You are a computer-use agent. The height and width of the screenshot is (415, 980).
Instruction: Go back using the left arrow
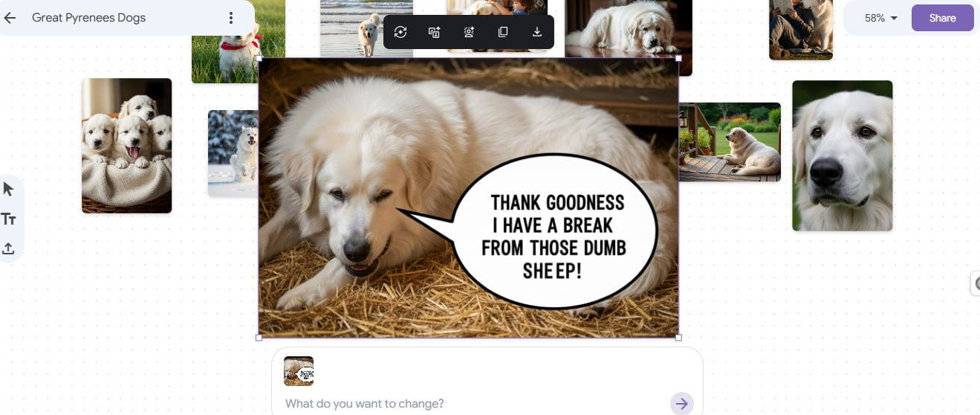(x=10, y=18)
